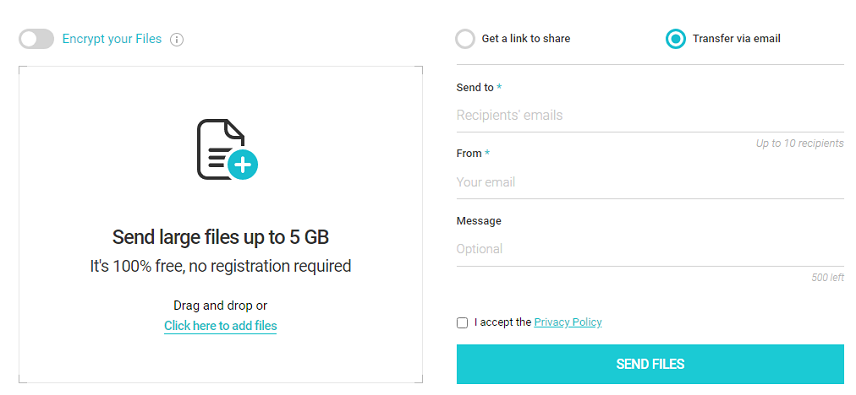The image size is (856, 395).
Task: Click the It's 100% free subtitle text
Action: 221,266
